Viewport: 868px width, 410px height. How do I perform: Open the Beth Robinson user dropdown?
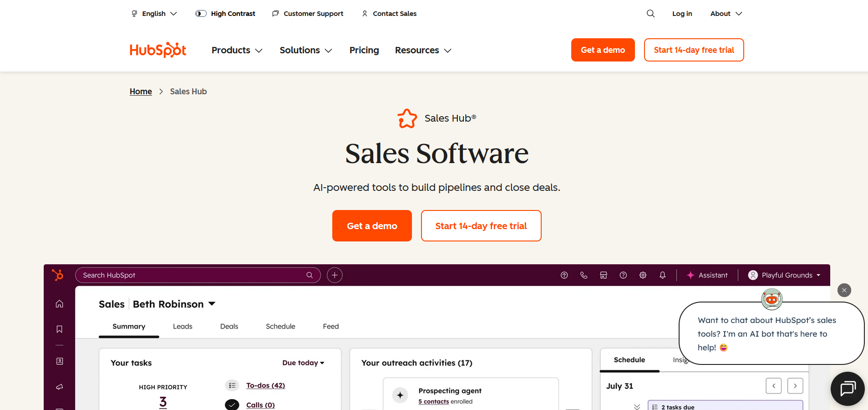click(174, 304)
